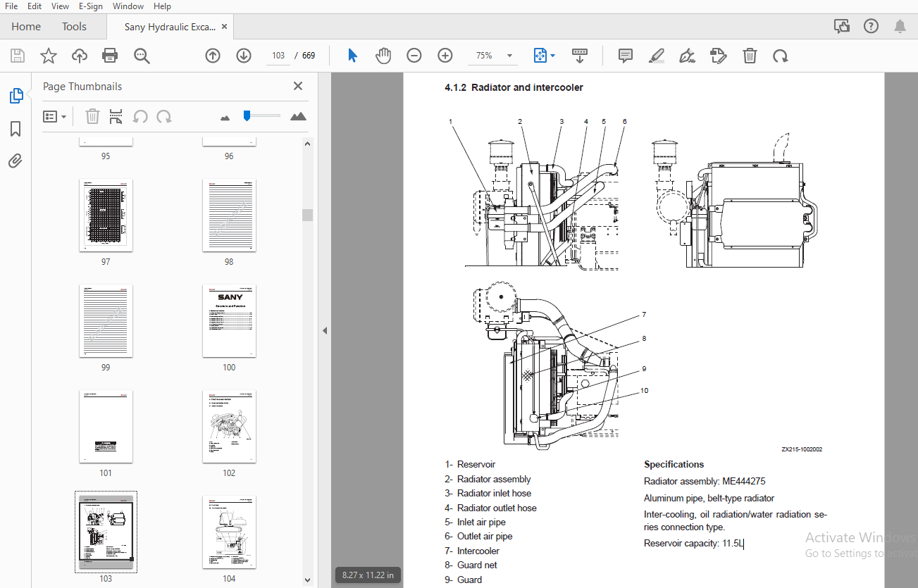Choose the Selection arrow tool
Screen dimensions: 918x588
[x=353, y=56]
